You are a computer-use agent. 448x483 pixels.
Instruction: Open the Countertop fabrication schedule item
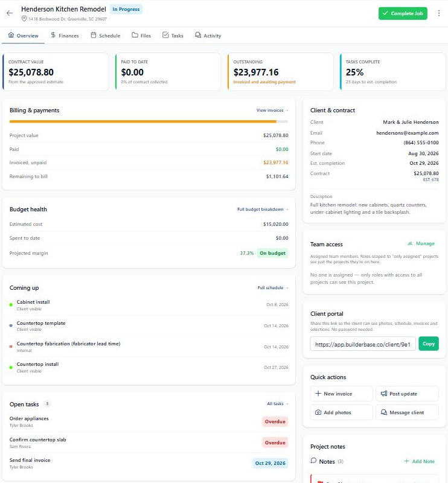click(x=149, y=347)
